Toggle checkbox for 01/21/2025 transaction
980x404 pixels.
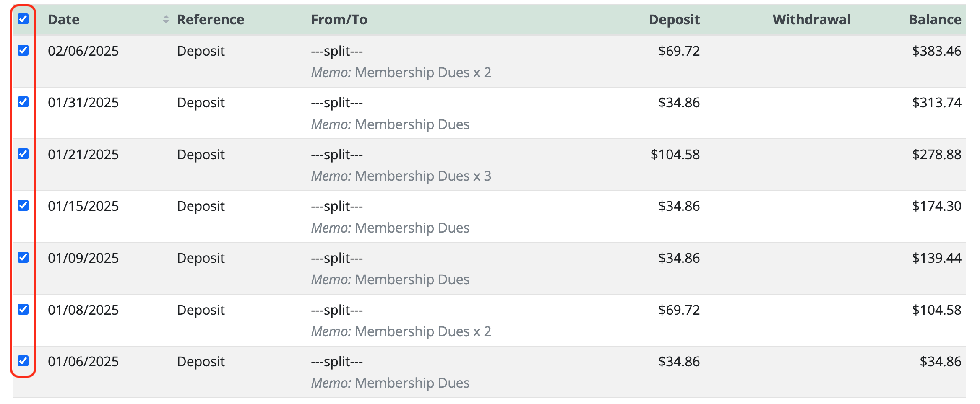coord(23,154)
